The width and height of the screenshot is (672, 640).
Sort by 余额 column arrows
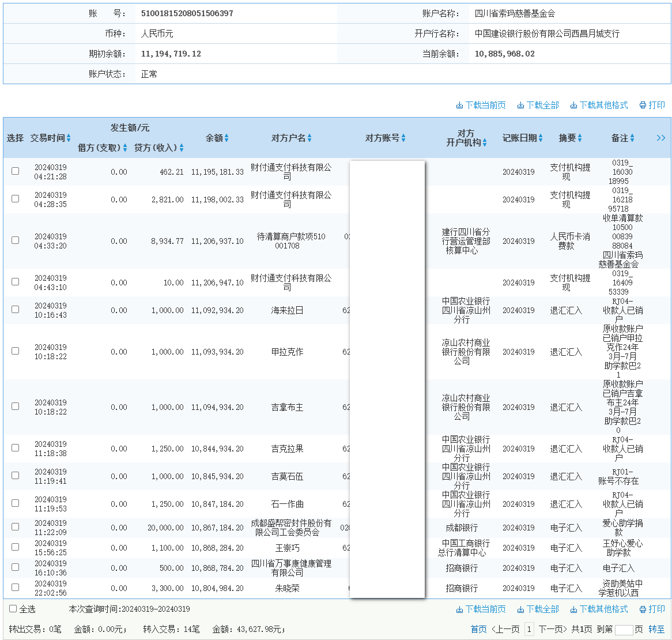point(226,138)
